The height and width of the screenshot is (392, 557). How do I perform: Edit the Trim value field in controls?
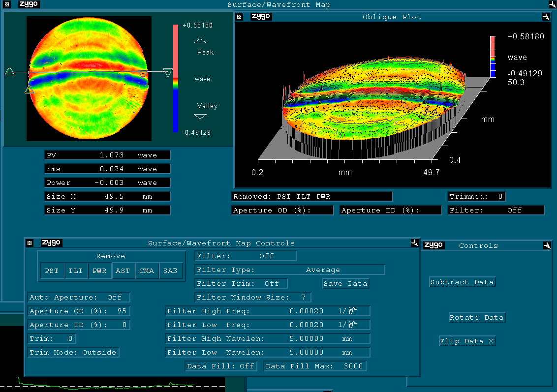(52, 338)
